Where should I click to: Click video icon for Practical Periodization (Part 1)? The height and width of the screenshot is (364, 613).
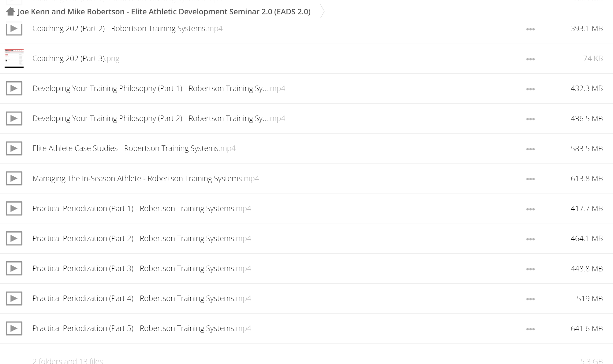pyautogui.click(x=14, y=208)
